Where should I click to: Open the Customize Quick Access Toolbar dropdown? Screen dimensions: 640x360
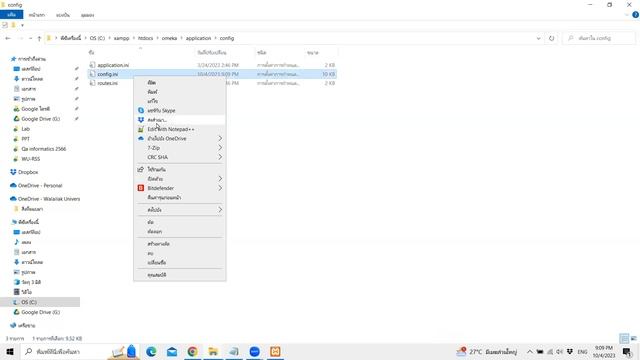tap(22, 25)
